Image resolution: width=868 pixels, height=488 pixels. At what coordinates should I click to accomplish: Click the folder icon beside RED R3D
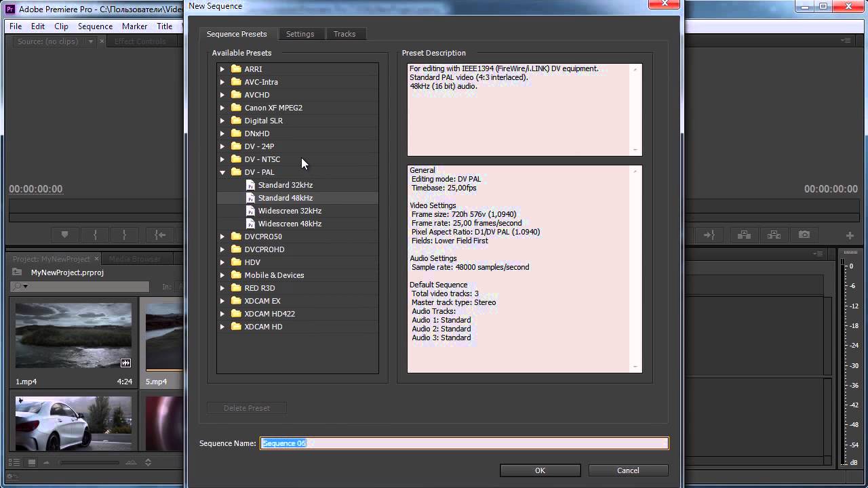point(236,288)
